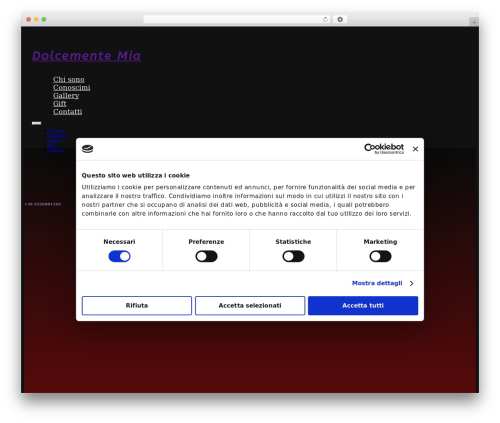Screen dimensions: 500x423
Task: Click the browser reload icon
Action: point(325,19)
